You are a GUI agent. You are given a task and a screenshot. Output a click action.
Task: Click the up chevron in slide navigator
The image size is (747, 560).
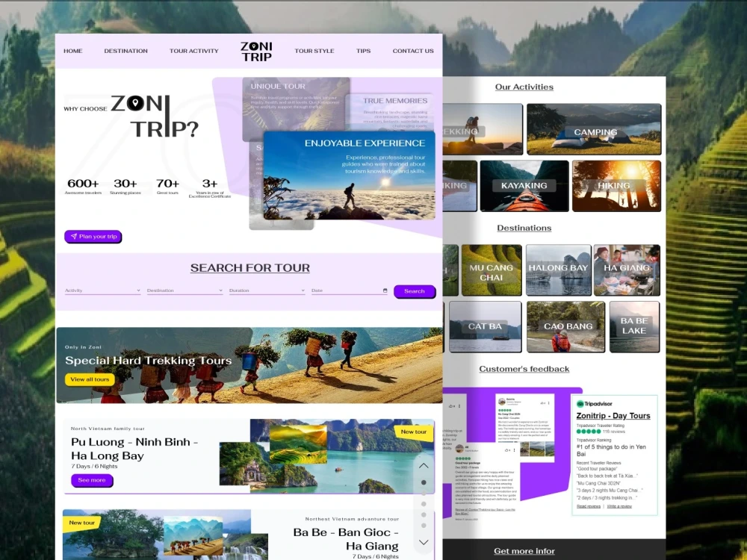[x=424, y=466]
